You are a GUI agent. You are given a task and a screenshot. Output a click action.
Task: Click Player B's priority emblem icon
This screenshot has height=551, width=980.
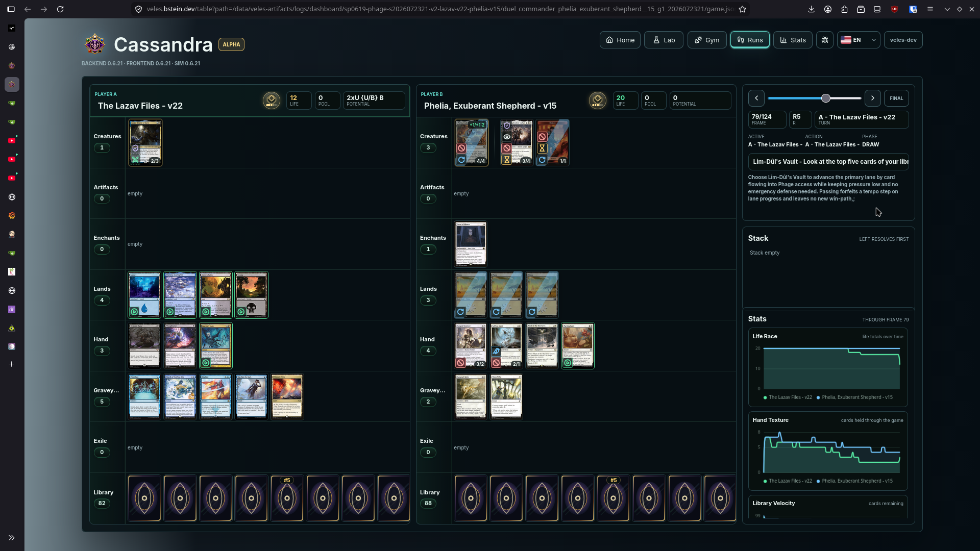tap(597, 100)
